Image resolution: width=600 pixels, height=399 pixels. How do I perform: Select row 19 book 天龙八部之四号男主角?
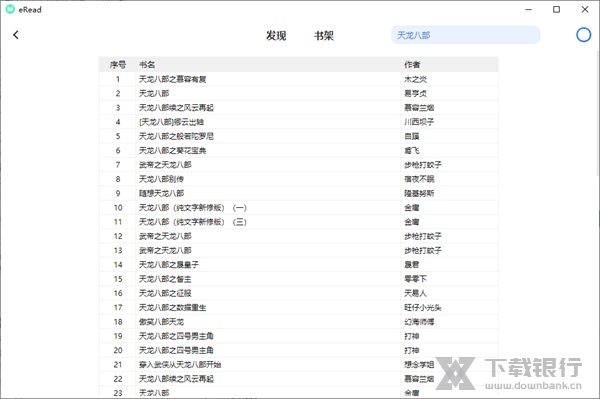[x=176, y=336]
